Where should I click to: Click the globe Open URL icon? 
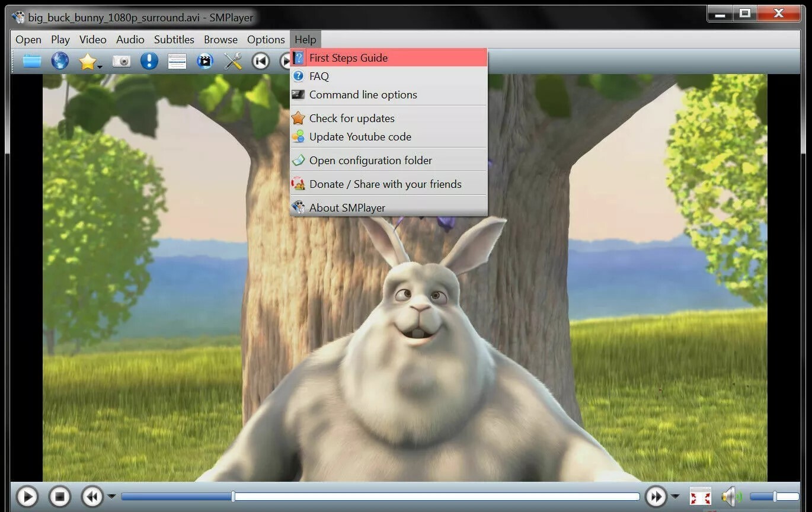click(x=60, y=61)
